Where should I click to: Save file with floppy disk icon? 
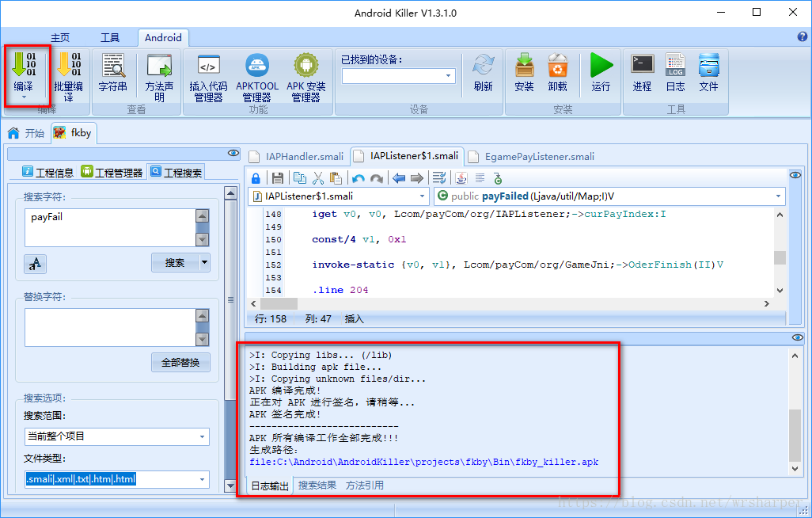pyautogui.click(x=278, y=178)
